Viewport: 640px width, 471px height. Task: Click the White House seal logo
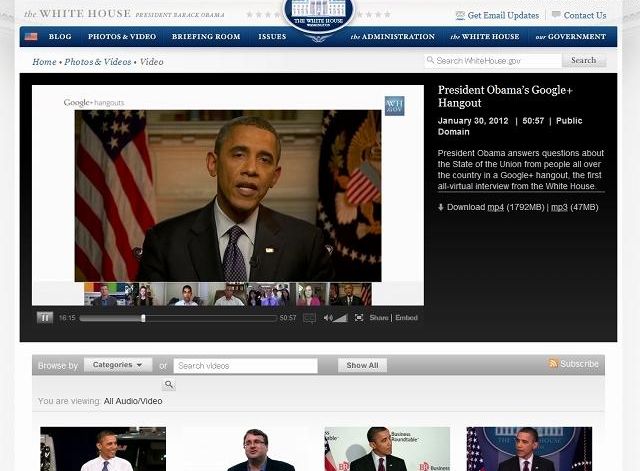tap(320, 18)
